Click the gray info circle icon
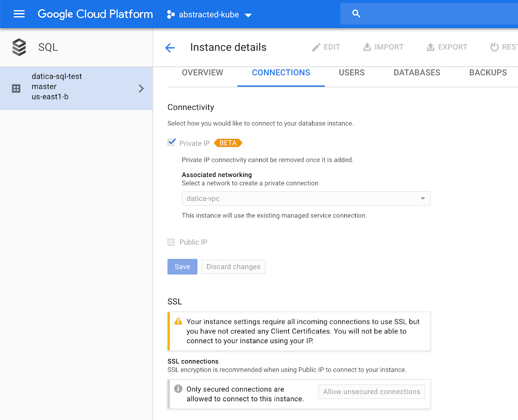 point(178,389)
